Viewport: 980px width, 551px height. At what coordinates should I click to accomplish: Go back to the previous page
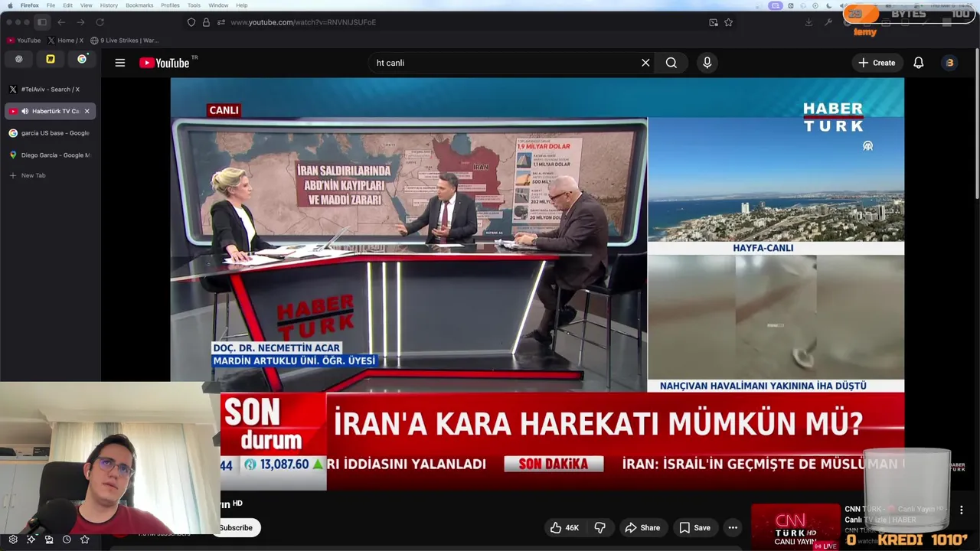pos(61,22)
